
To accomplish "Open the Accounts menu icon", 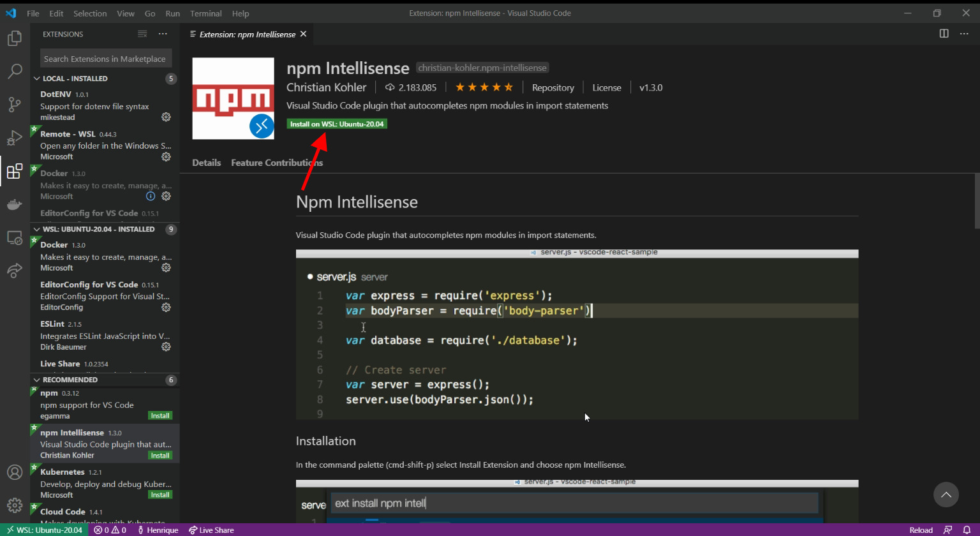I will [x=15, y=472].
